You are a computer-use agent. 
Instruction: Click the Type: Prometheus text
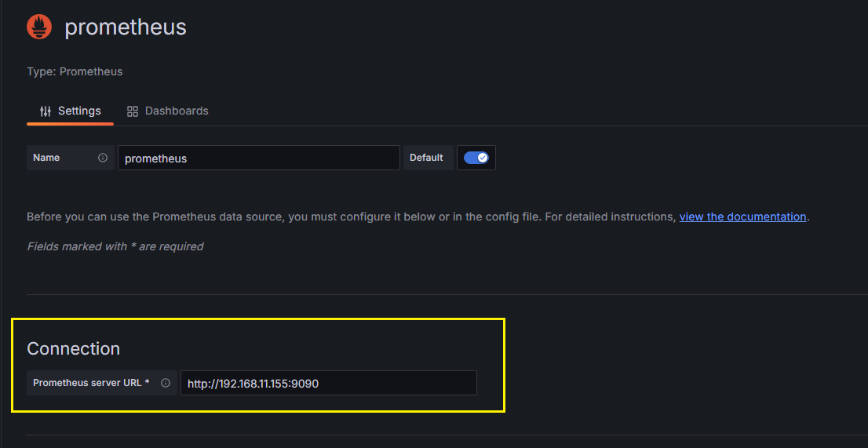pos(75,71)
